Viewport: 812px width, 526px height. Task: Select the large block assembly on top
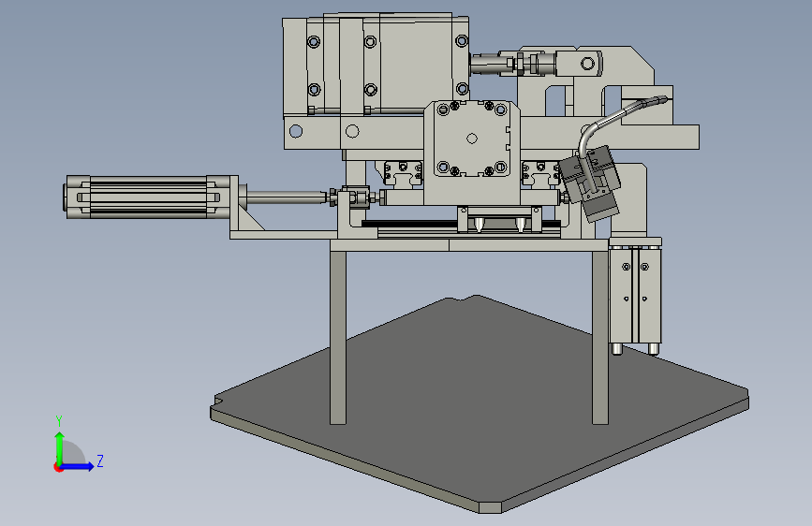[x=376, y=65]
